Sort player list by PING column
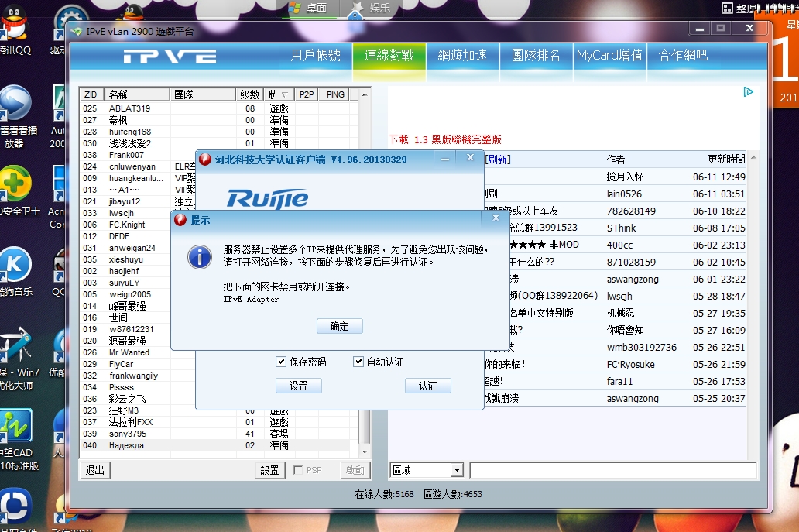 334,94
